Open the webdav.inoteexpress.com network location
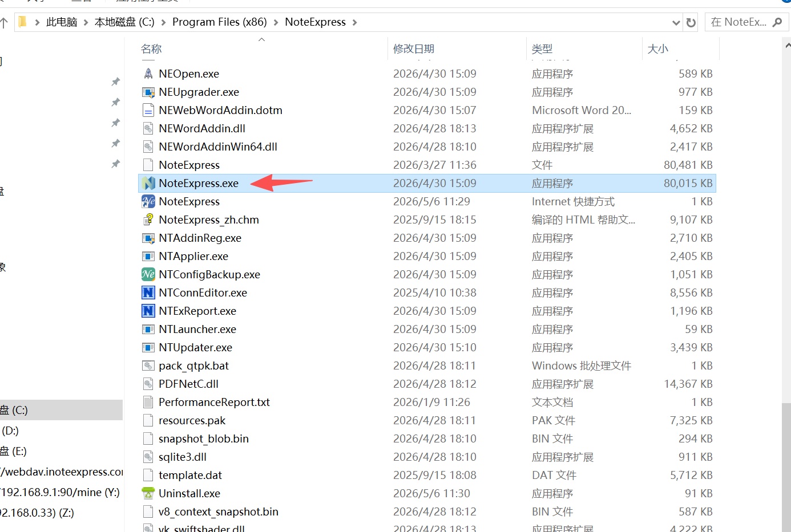 click(62, 472)
